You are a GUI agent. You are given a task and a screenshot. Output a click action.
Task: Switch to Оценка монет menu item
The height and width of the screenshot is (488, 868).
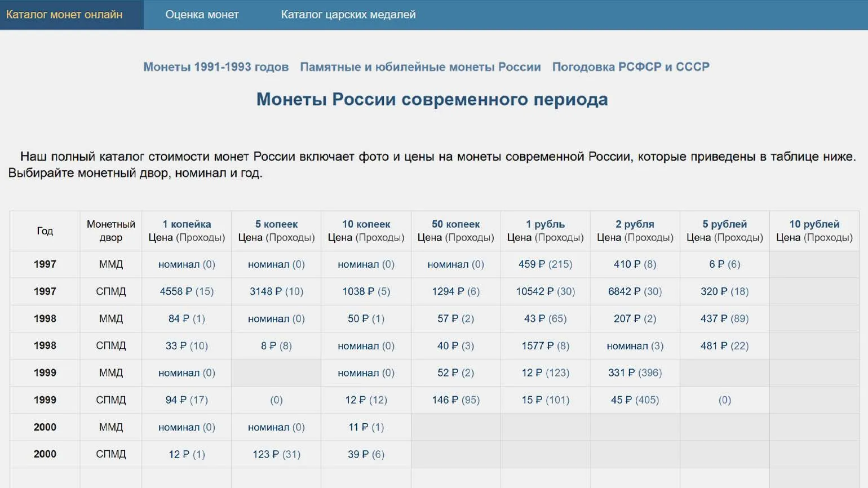202,15
